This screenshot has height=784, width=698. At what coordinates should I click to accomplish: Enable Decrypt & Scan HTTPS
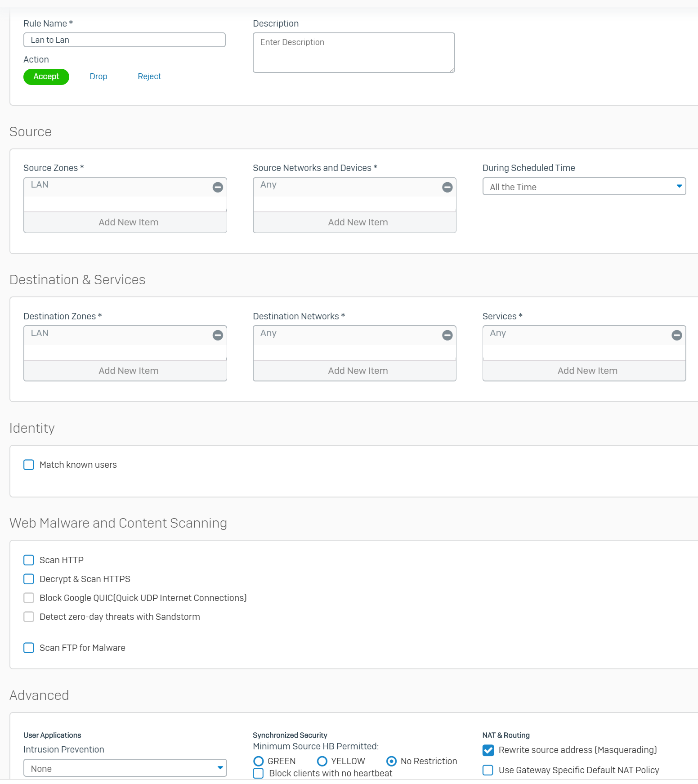pyautogui.click(x=29, y=579)
